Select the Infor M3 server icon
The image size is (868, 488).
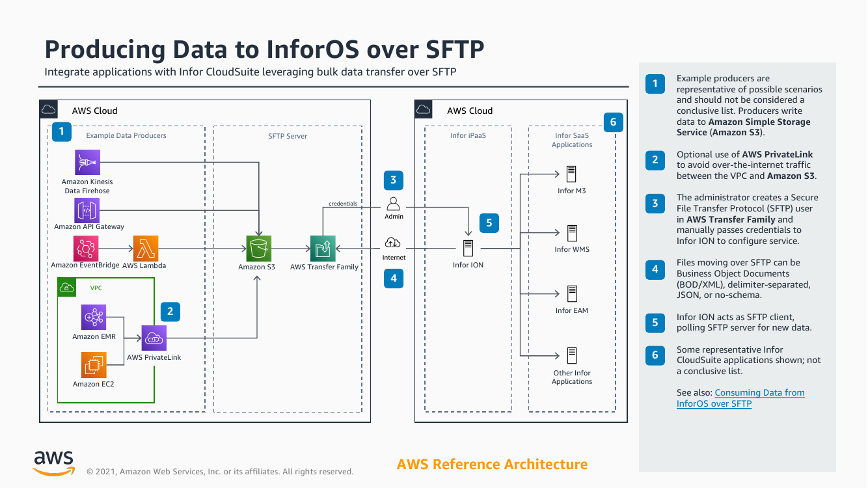(x=572, y=174)
